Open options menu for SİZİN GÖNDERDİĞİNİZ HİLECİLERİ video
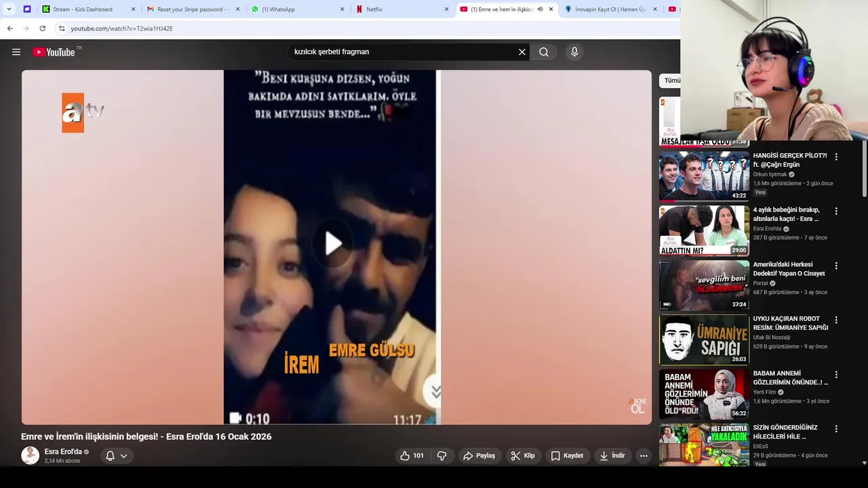Viewport: 868px width, 488px height. coord(836,429)
